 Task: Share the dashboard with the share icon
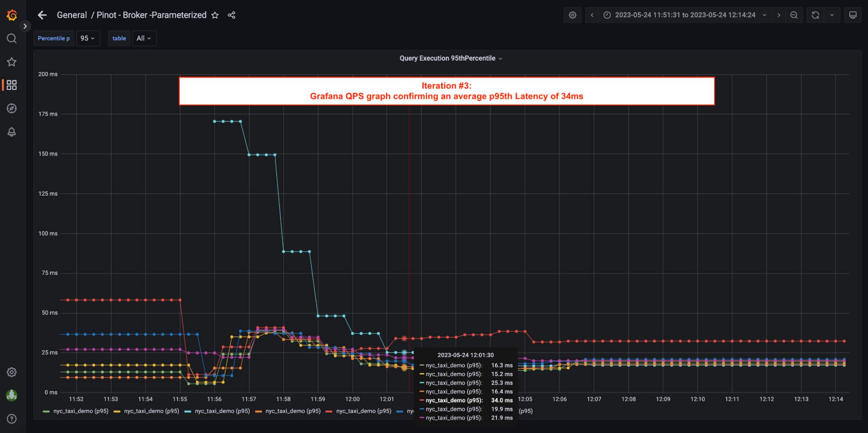(231, 15)
